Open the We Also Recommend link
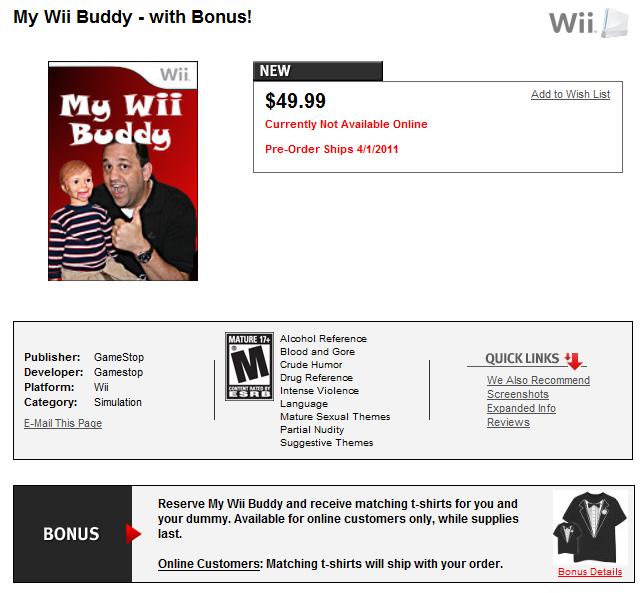The height and width of the screenshot is (593, 644). coord(538,380)
